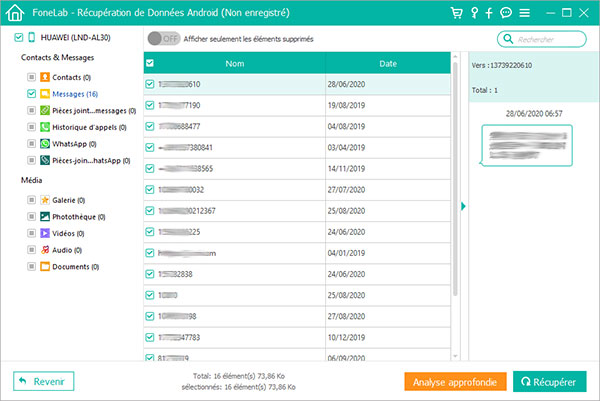The height and width of the screenshot is (401, 600).
Task: Uncheck the HUAWEI (LND-AL30) device checkbox
Action: point(20,37)
